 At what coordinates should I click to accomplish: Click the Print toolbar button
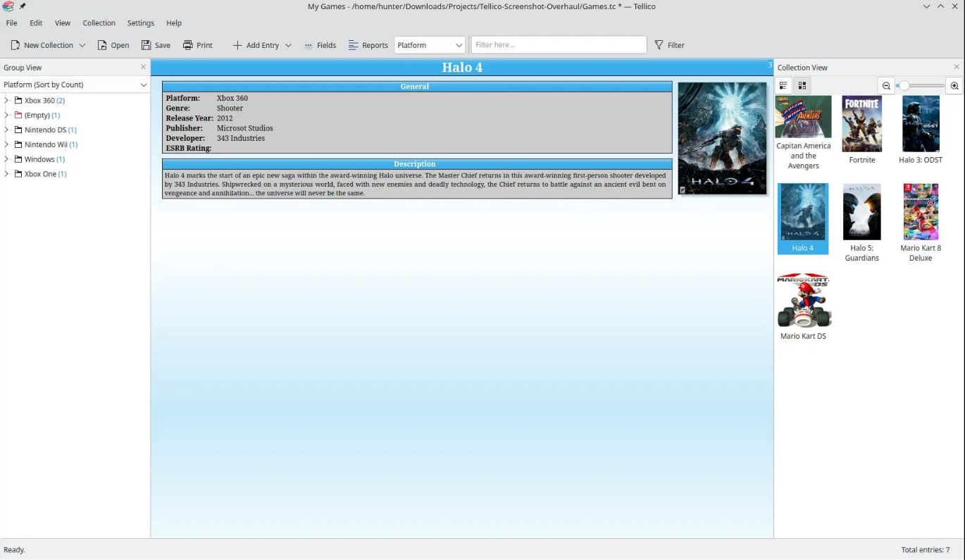tap(198, 45)
